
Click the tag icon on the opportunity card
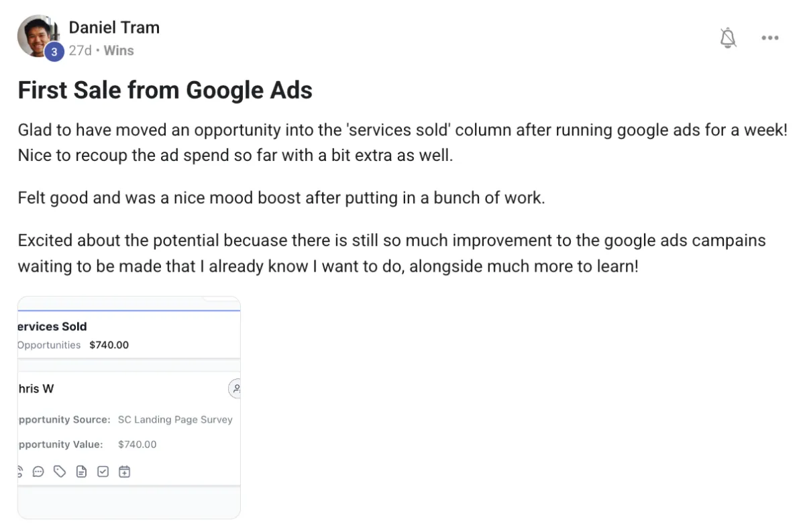60,472
